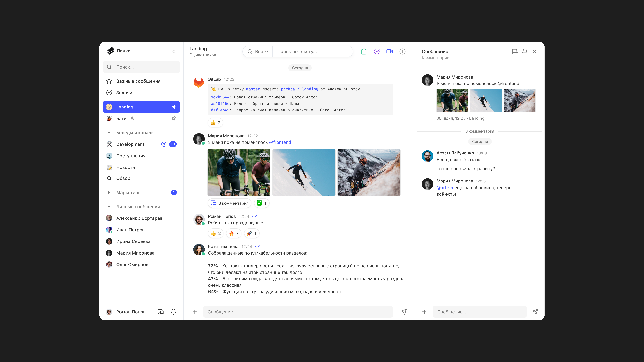This screenshot has height=362, width=644.
Task: Start a video call in Landing
Action: tap(390, 51)
